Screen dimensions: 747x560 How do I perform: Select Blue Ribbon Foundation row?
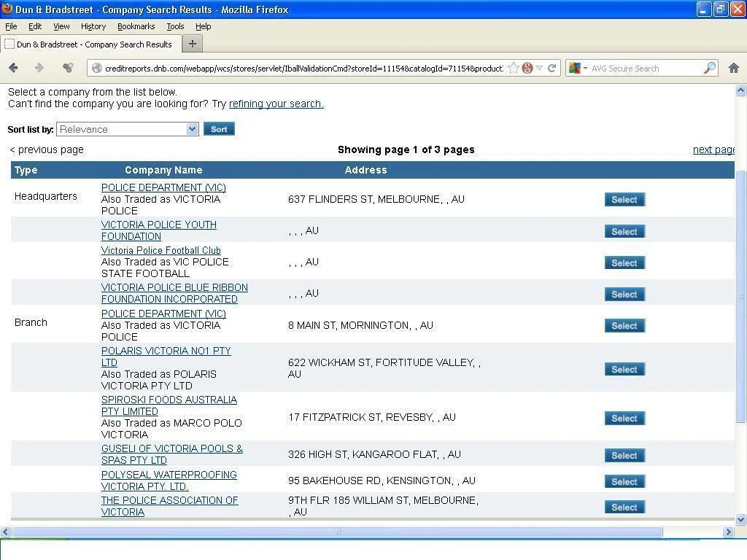[624, 295]
